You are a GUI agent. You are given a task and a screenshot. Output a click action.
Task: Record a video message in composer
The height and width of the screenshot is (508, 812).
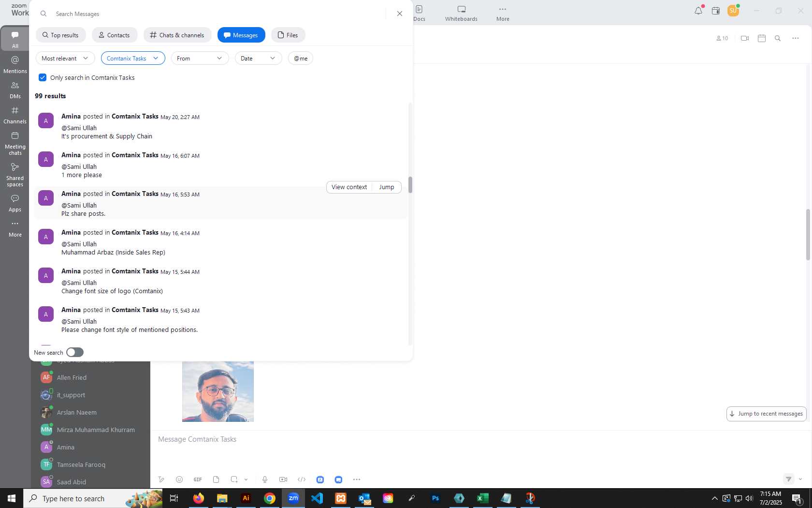coord(283,479)
